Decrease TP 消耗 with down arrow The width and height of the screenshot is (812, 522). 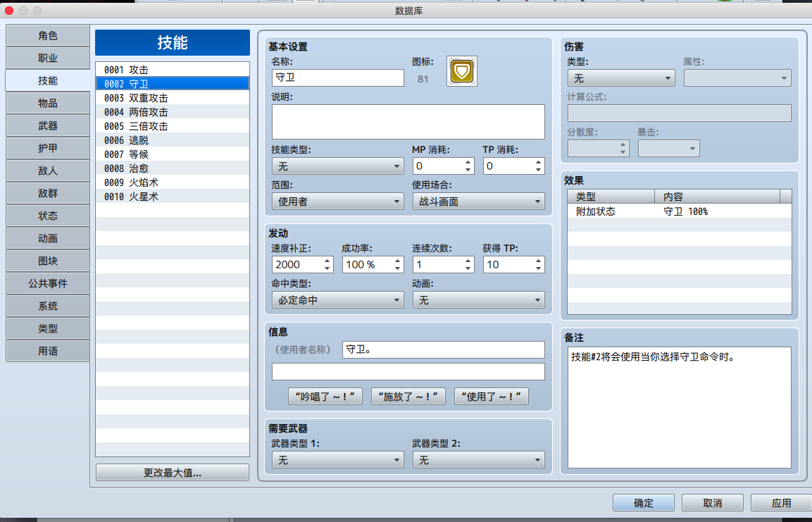[x=539, y=170]
